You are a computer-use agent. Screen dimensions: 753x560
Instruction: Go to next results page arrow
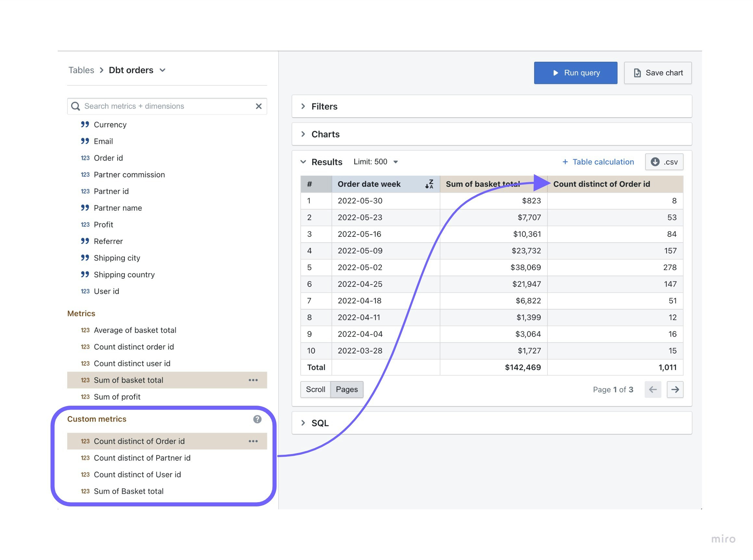pyautogui.click(x=675, y=389)
